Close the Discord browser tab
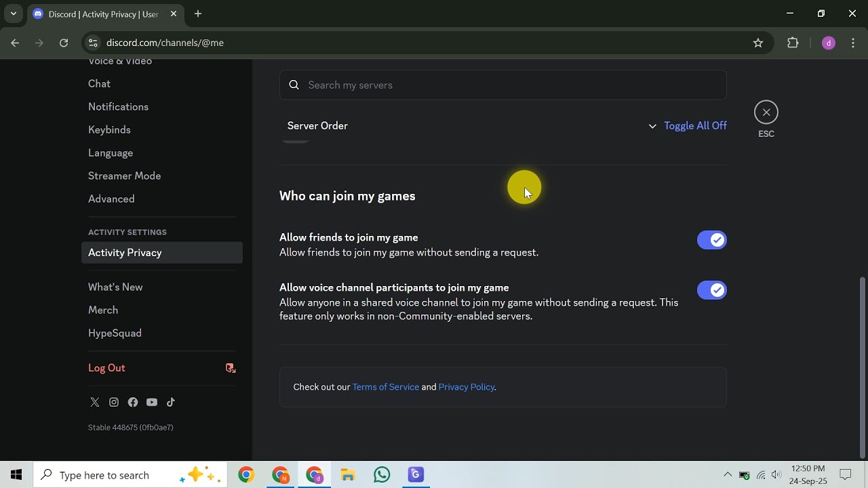 coord(173,14)
